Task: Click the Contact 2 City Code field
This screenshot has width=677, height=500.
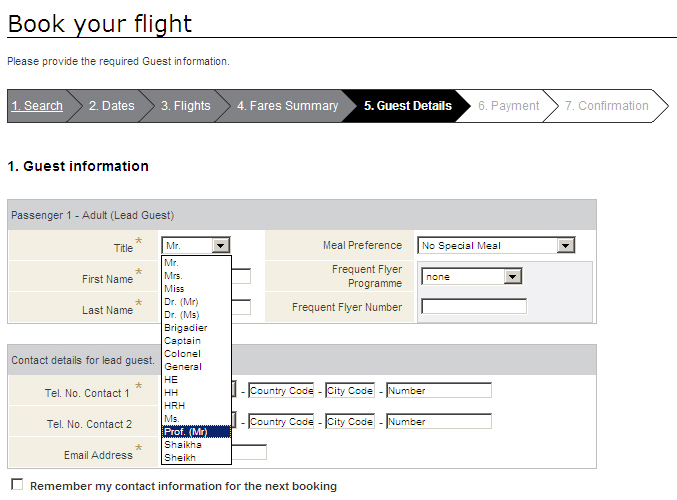Action: pyautogui.click(x=350, y=422)
